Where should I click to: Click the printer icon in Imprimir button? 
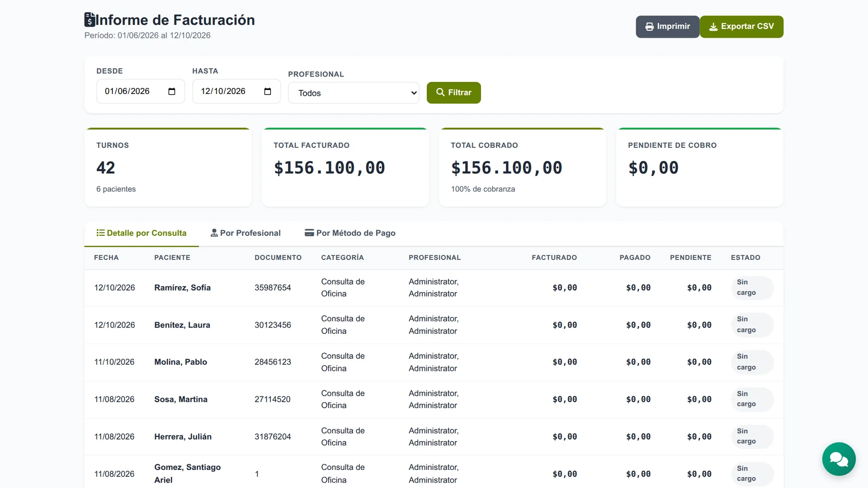coord(649,27)
